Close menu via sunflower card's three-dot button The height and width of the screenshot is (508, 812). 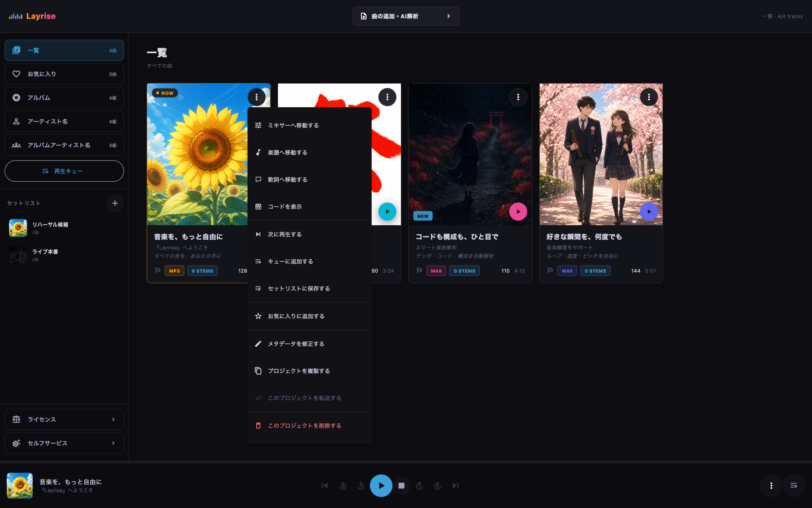coord(256,97)
